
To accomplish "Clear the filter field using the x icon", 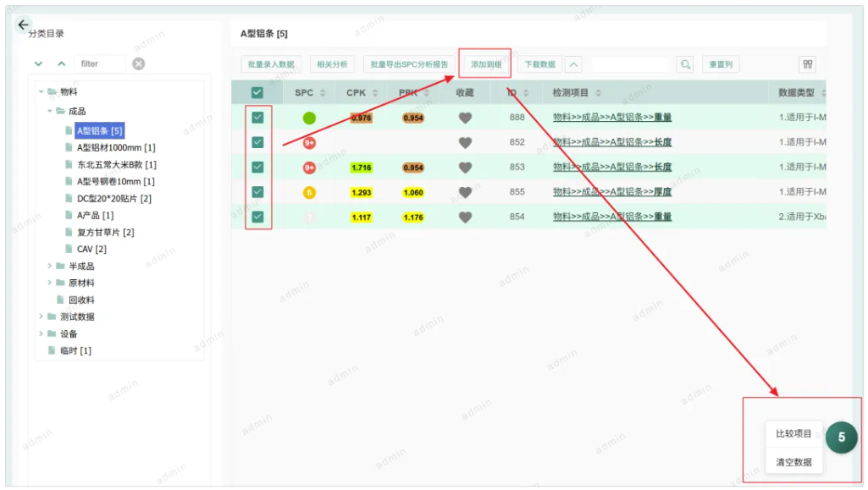I will [x=137, y=63].
